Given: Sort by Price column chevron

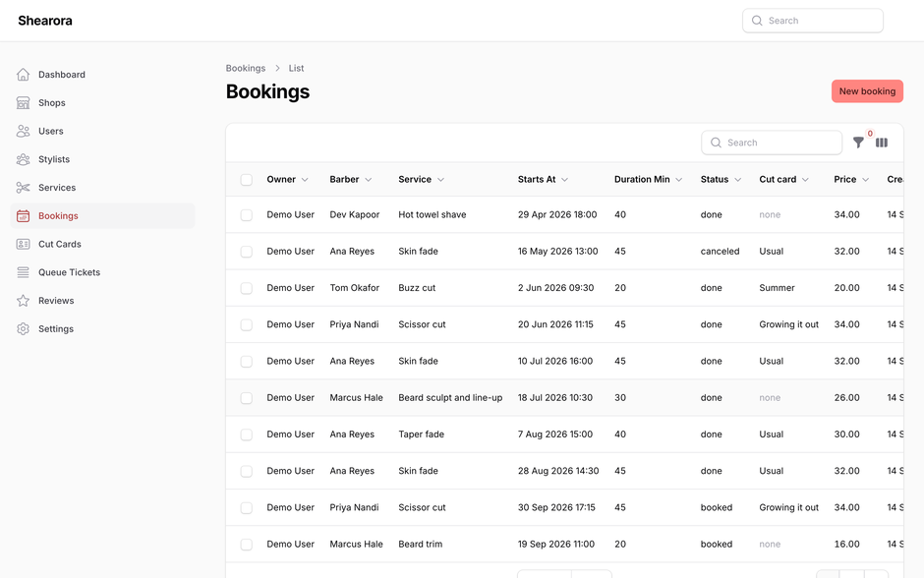Looking at the screenshot, I should click(x=866, y=180).
